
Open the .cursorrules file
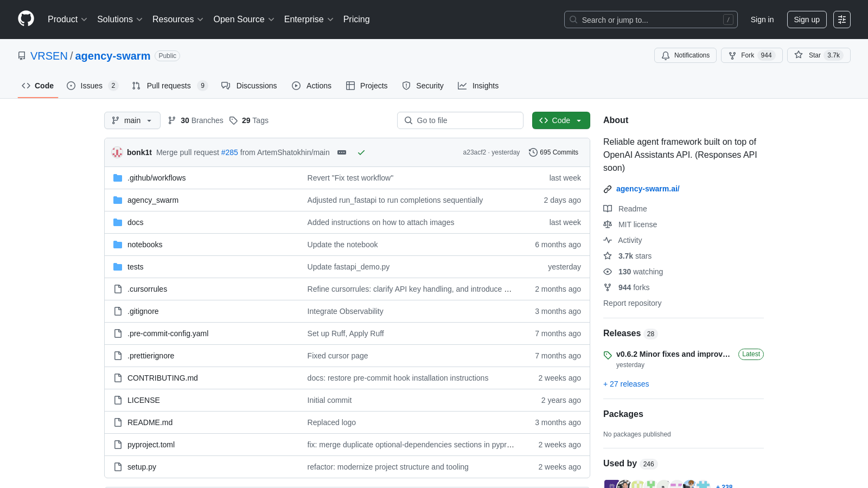[x=147, y=289]
